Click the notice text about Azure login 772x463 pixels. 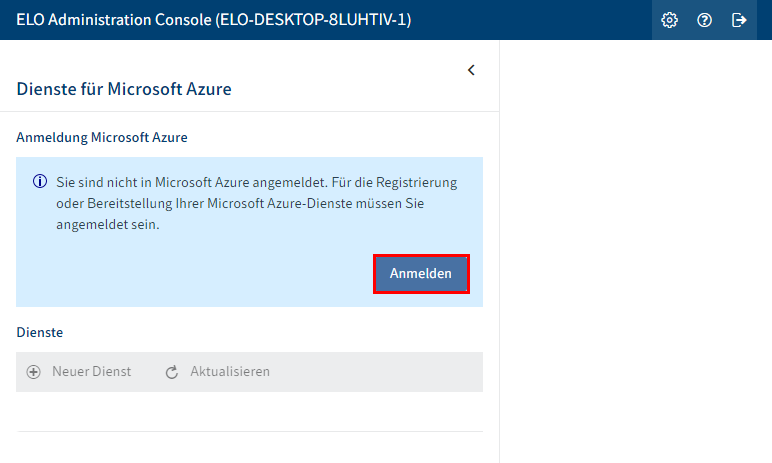[x=257, y=203]
